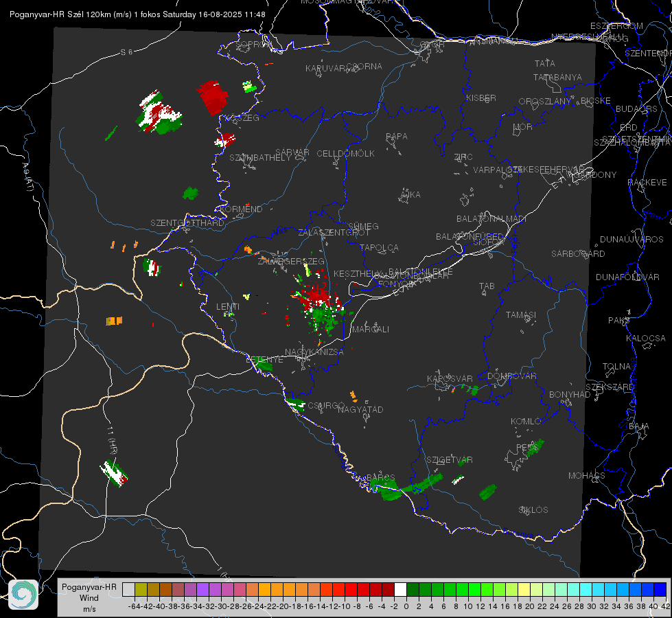Image resolution: width=672 pixels, height=618 pixels.
Task: Click the KAPUVÁR city label
Action: click(x=326, y=69)
